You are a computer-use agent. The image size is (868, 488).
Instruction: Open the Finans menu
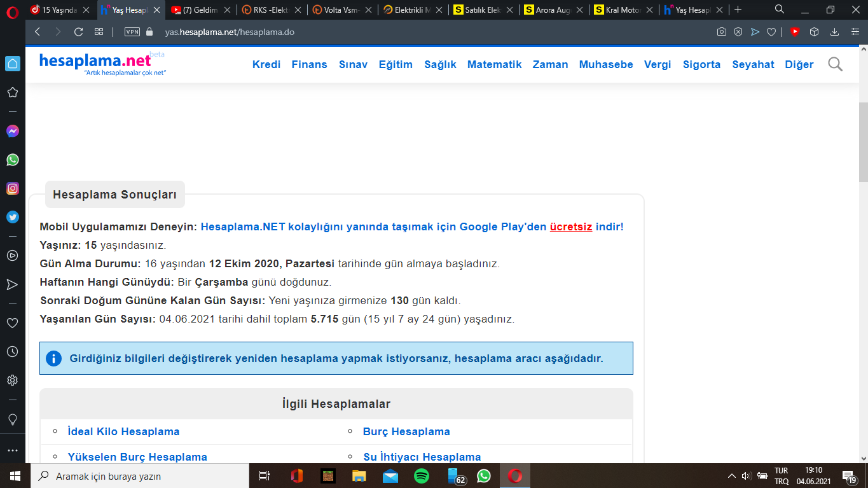[x=310, y=64]
